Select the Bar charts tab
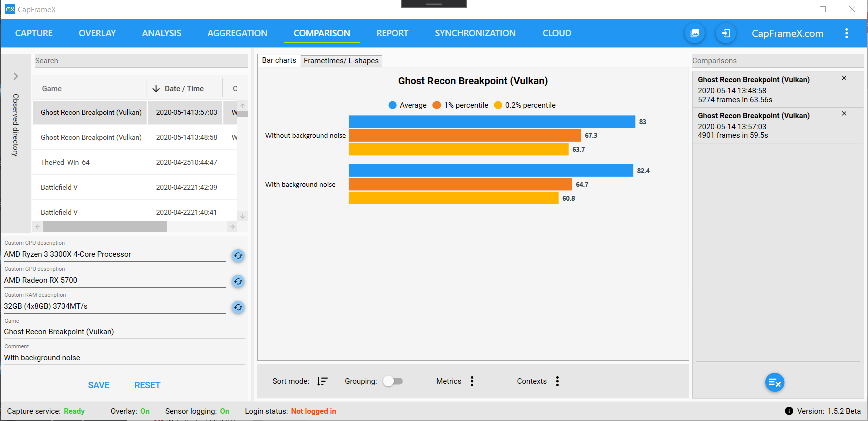868x421 pixels. pyautogui.click(x=279, y=60)
